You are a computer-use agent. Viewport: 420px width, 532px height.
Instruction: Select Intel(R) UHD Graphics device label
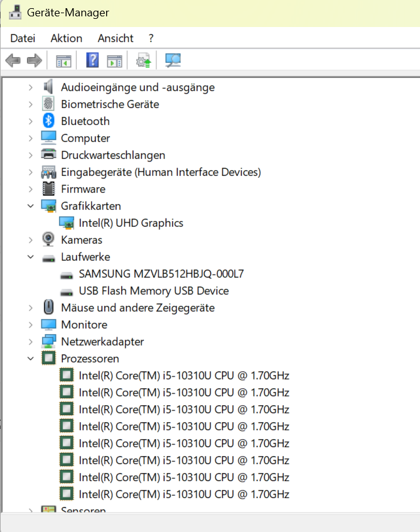point(131,223)
